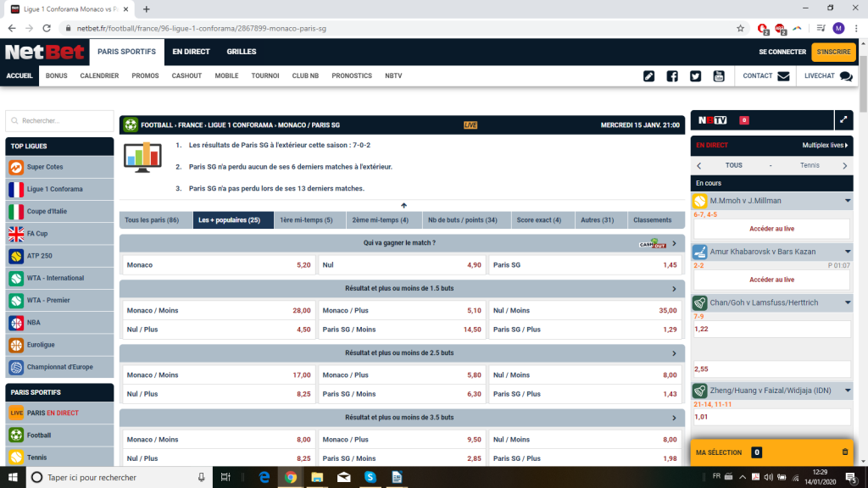Open Windows Start menu
Screen dimensions: 868x488
(x=13, y=477)
